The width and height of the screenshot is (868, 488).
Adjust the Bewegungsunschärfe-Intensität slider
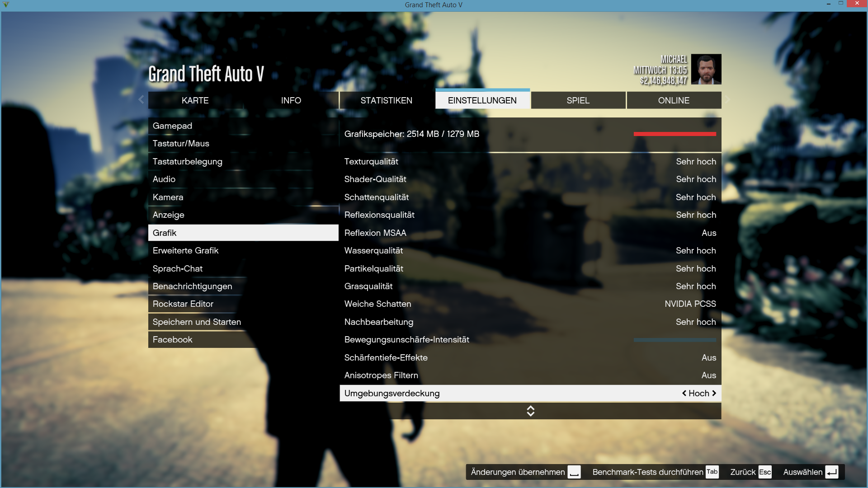[x=675, y=340]
